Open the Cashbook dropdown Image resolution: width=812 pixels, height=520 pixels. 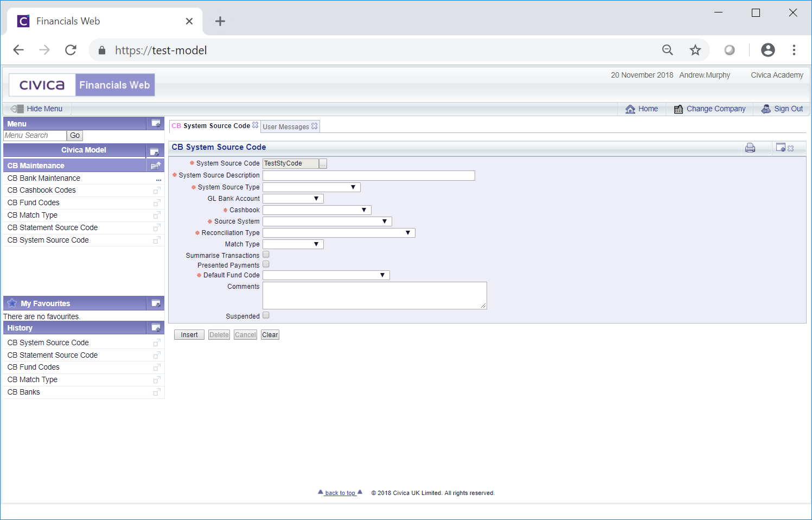(x=317, y=210)
